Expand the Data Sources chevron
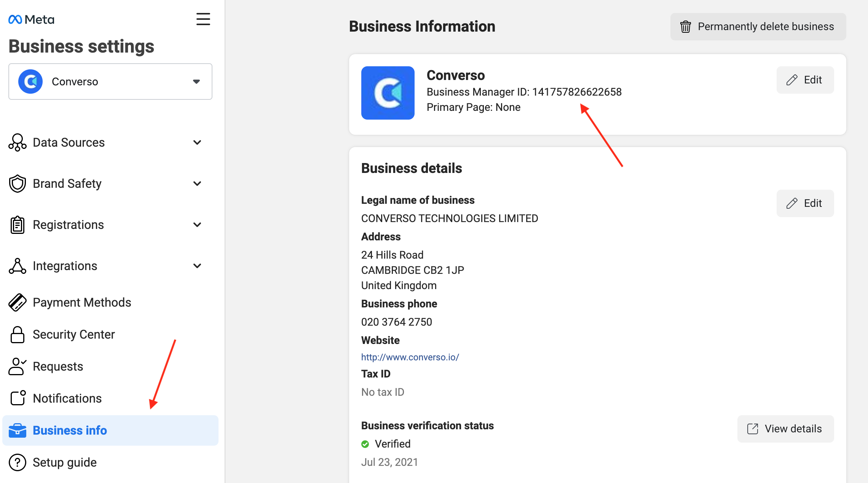Viewport: 868px width, 483px height. click(197, 142)
